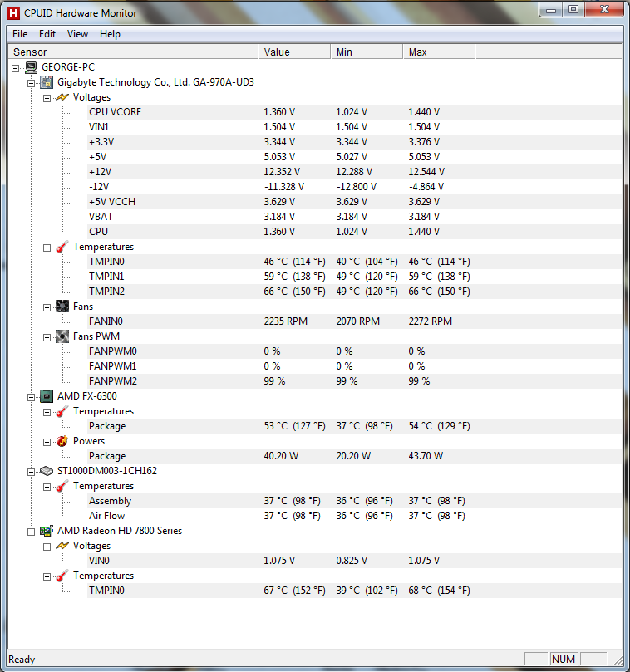Select the +3.3V voltage row
This screenshot has height=672, width=630.
tap(355, 142)
